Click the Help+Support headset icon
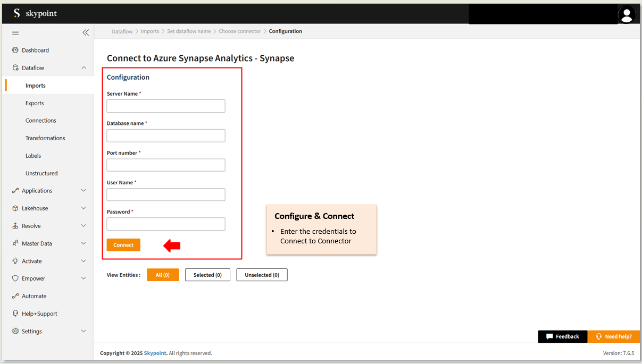 (x=15, y=314)
